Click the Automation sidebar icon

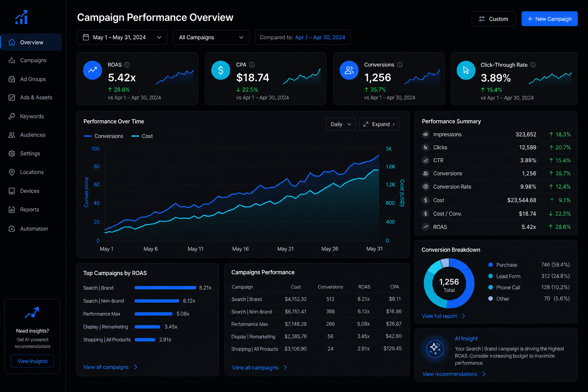coord(12,229)
